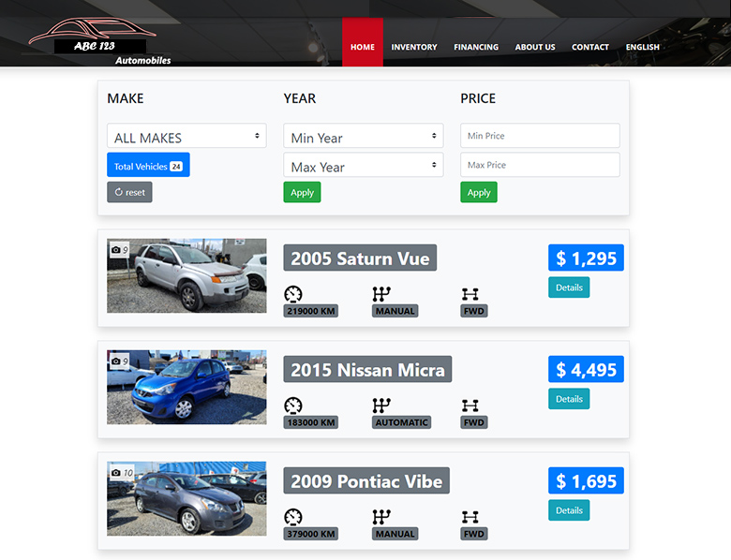
Task: Click the FWD badge for Pontiac Vibe
Action: 474,534
